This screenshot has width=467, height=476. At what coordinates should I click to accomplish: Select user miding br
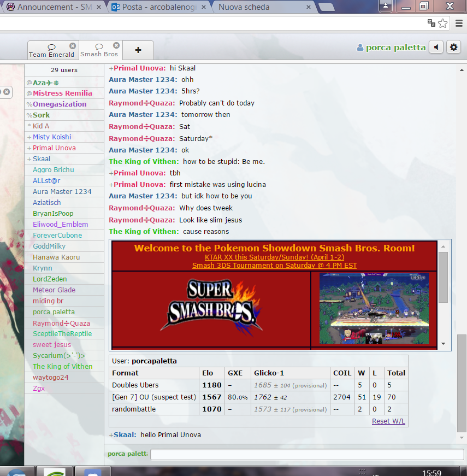64,301
